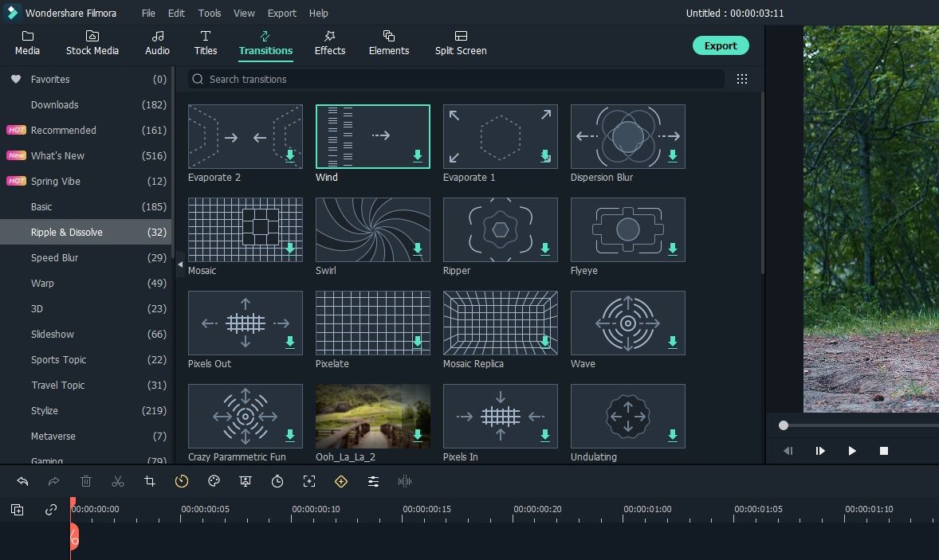Open the Speed adjustment tool
Screen dimensions: 939x560
point(182,481)
